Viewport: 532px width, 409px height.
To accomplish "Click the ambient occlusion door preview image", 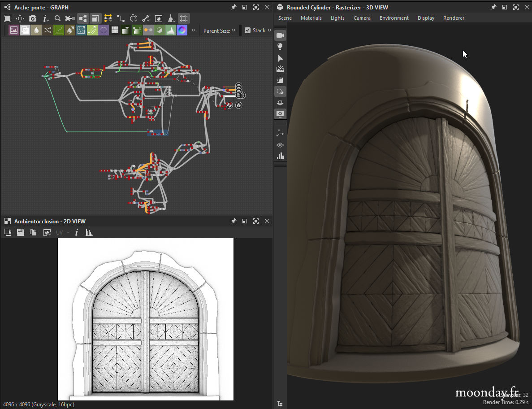I will click(146, 319).
